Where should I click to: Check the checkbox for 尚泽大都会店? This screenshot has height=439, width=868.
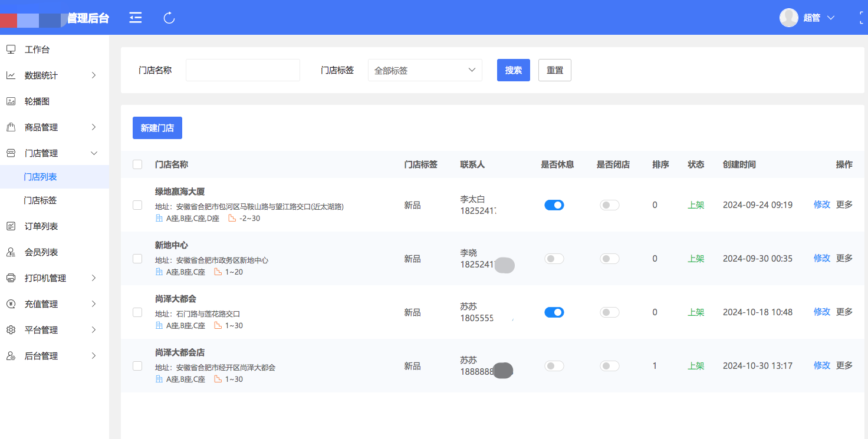click(x=137, y=366)
